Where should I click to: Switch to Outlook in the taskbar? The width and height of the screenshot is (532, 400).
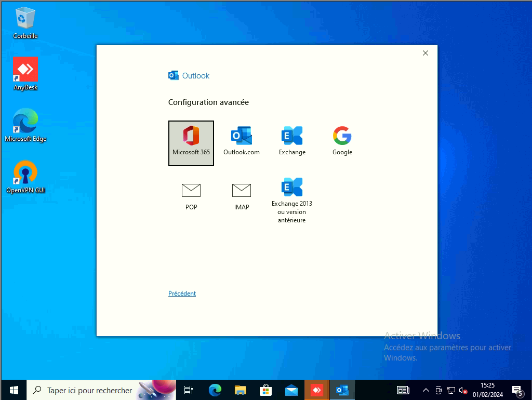tap(342, 390)
